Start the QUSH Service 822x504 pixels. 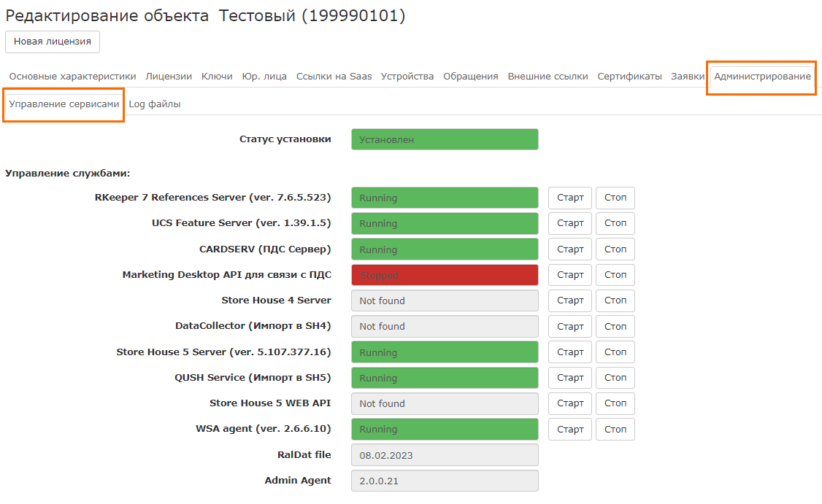(570, 378)
